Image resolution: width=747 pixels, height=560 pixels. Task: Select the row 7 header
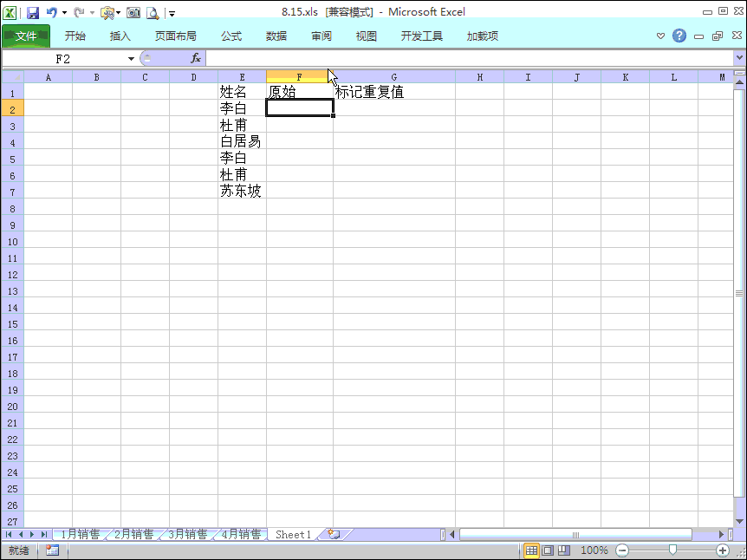(x=13, y=192)
